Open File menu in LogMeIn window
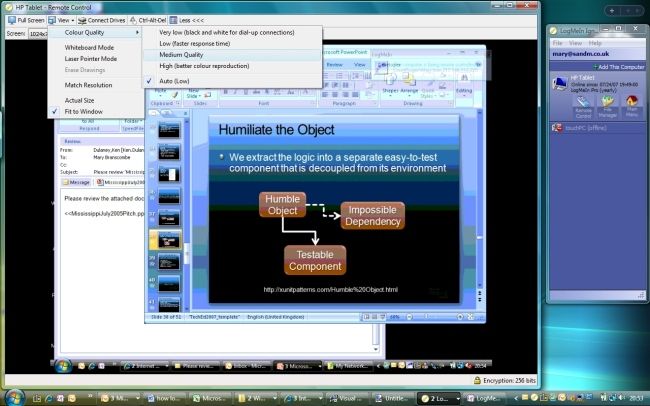 [558, 43]
